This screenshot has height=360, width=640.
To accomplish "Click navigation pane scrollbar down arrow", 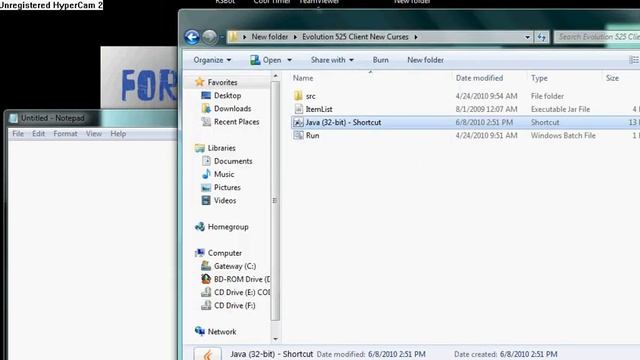I will tap(276, 339).
